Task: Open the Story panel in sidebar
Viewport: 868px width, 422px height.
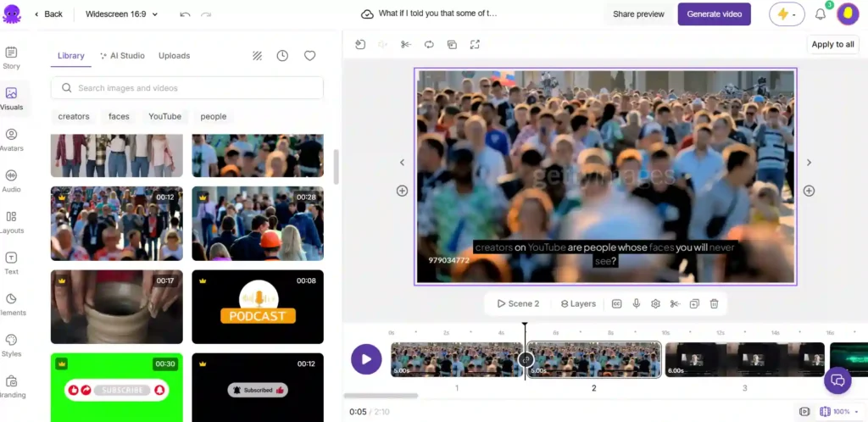Action: [x=11, y=58]
